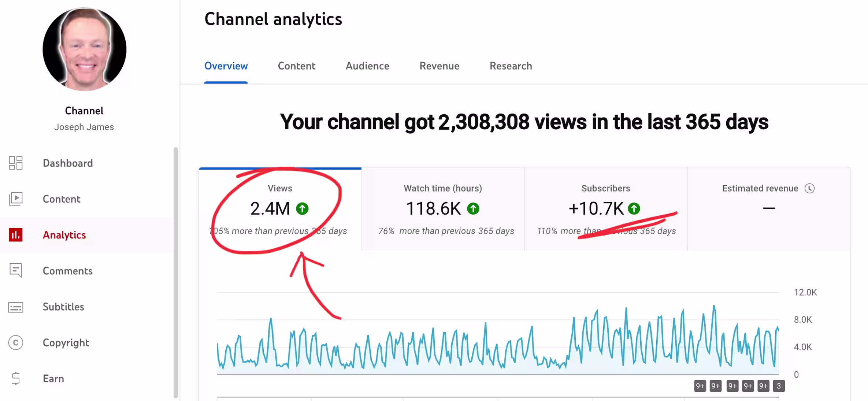Image resolution: width=868 pixels, height=401 pixels.
Task: Click the Comments speech-bubble icon
Action: coord(16,271)
